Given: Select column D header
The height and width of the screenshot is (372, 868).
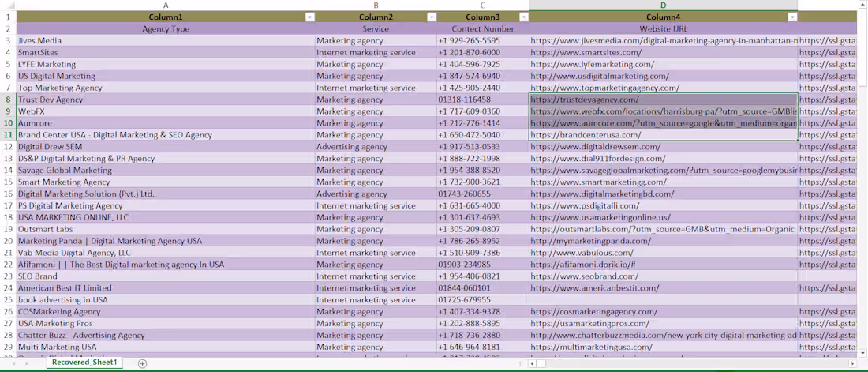Looking at the screenshot, I should click(663, 6).
